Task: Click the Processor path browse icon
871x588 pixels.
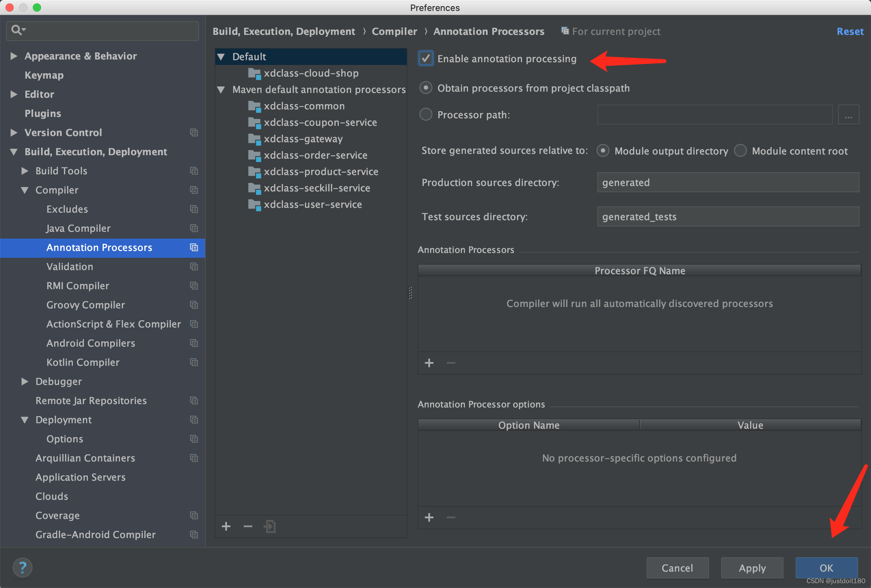Action: coord(849,115)
